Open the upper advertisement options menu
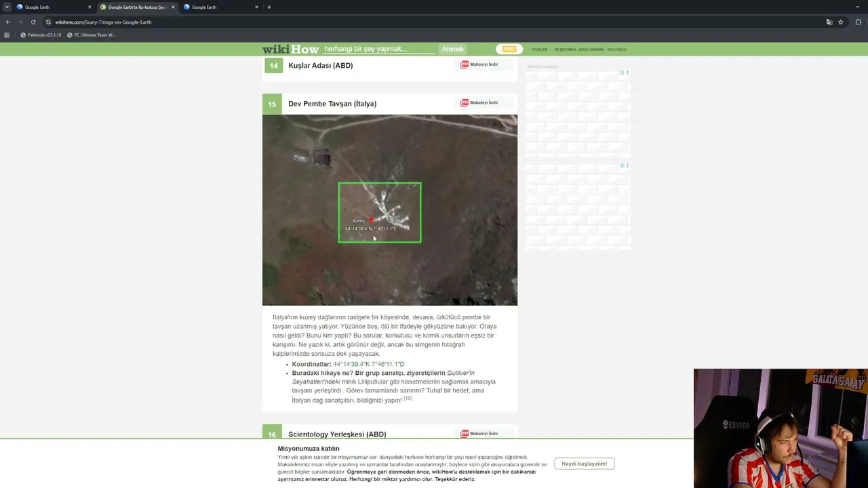 (x=627, y=73)
